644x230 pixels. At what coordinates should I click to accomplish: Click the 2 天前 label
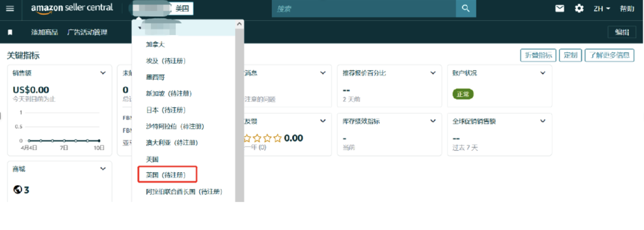click(352, 99)
